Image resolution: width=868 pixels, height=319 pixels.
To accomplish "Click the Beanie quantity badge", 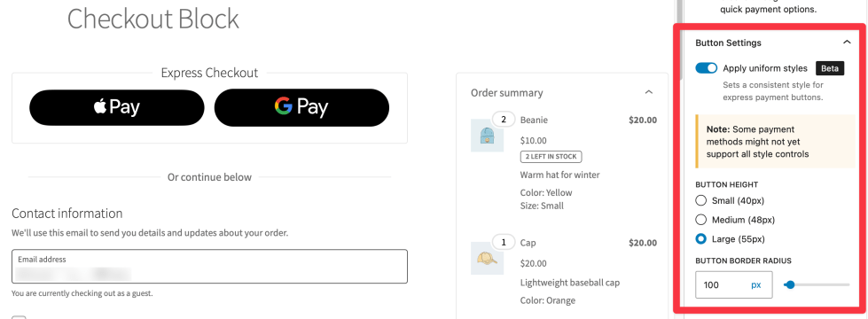I will pyautogui.click(x=504, y=120).
